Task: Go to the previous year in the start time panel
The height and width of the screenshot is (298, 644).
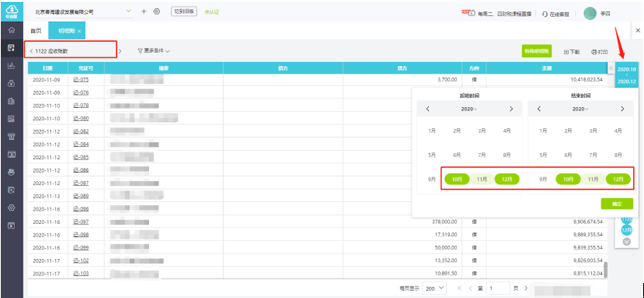Action: [x=428, y=109]
